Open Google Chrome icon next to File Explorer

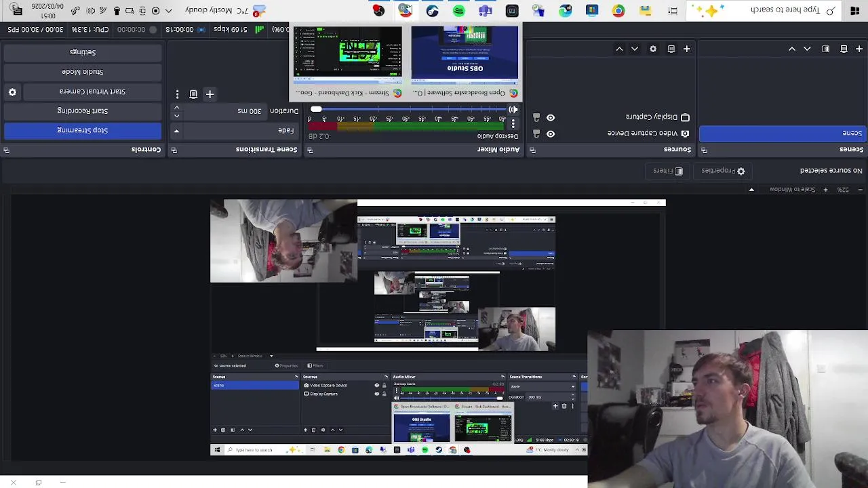coord(618,10)
